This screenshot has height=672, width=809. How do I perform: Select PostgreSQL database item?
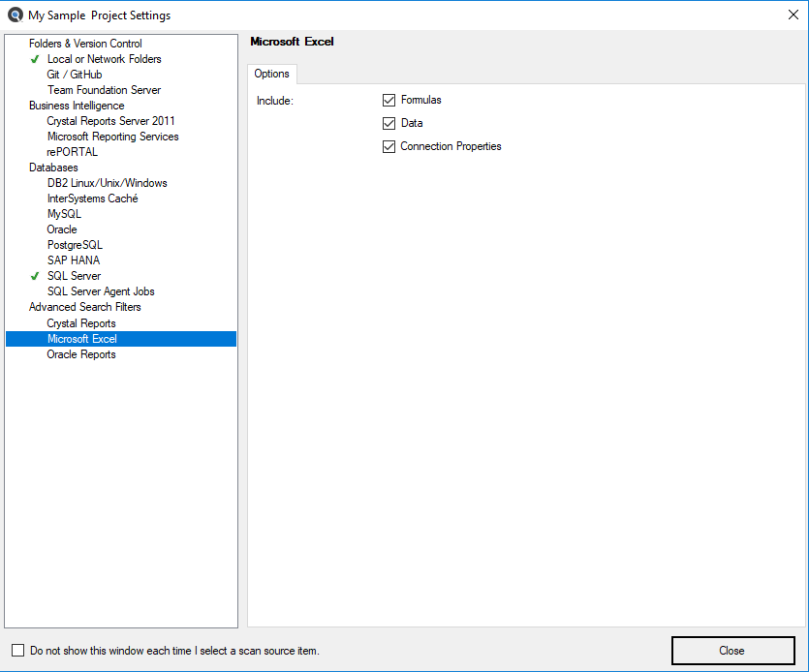[x=75, y=244]
